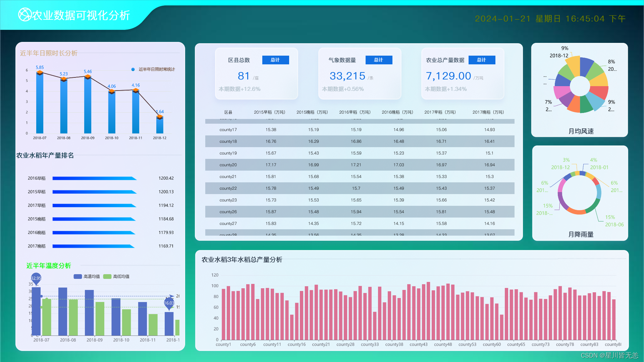
Task: Click the globe logo icon beside dashboard title
Action: pyautogui.click(x=25, y=15)
